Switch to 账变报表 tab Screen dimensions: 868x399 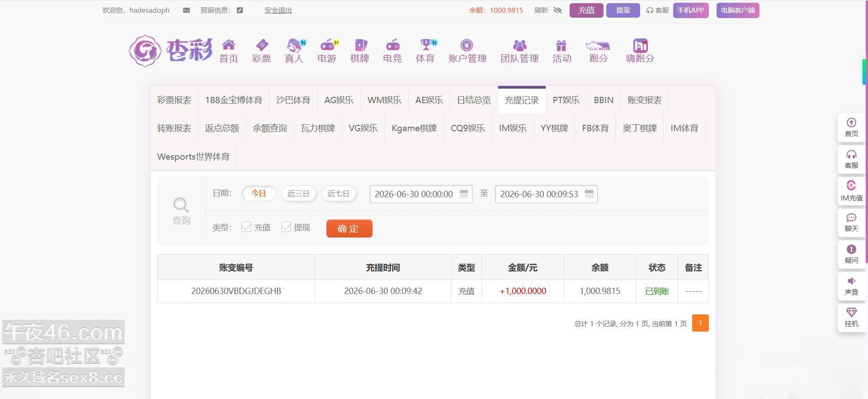645,100
